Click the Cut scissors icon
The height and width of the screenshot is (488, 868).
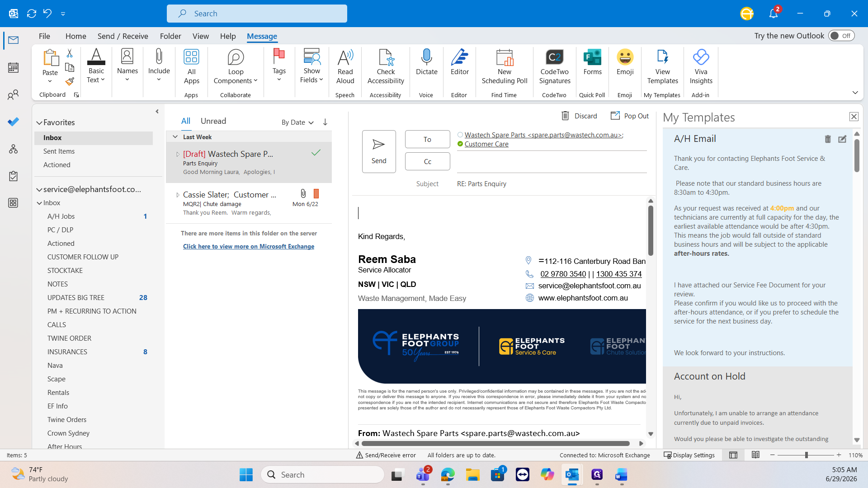[x=70, y=53]
